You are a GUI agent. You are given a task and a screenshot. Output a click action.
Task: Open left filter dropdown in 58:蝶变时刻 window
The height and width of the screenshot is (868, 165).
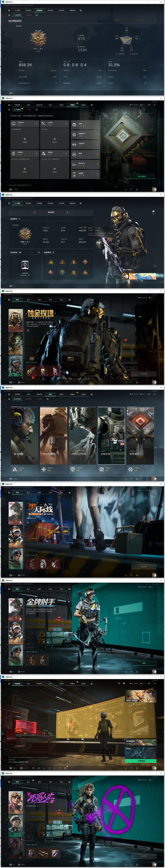click(124, 20)
